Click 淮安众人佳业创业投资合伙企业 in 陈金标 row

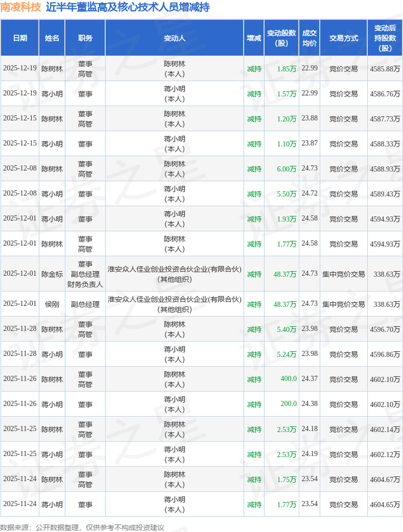[174, 269]
